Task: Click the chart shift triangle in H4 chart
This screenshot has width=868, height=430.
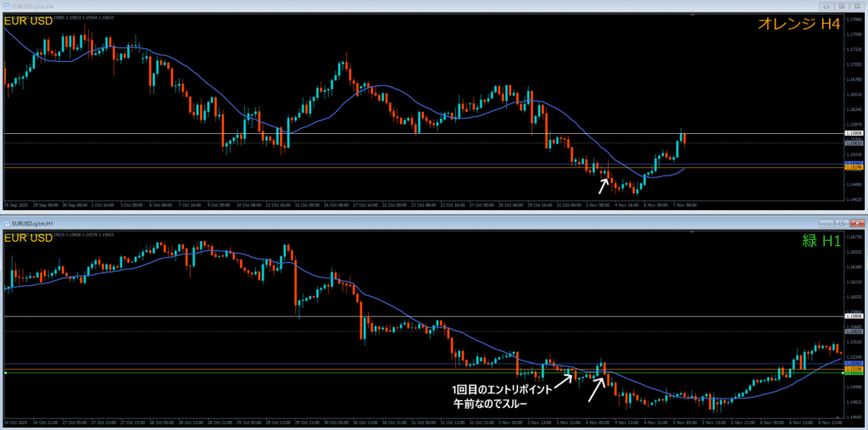Action: tap(694, 17)
